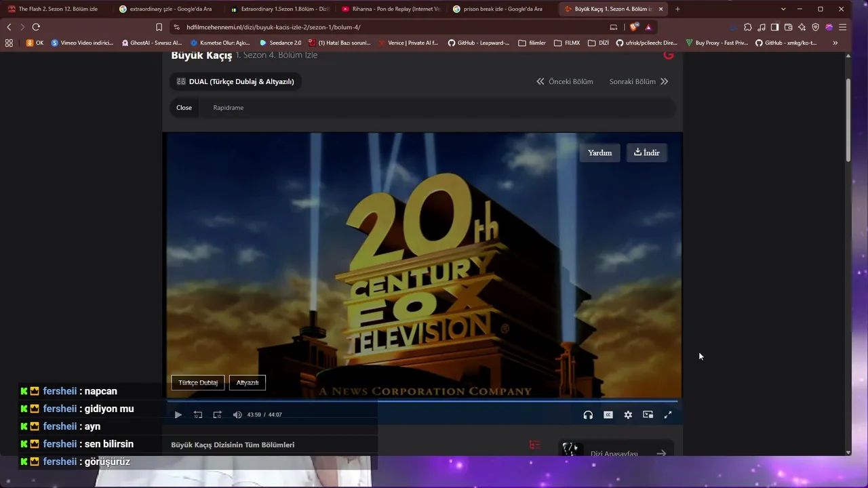Open the bookmarks apps grid icon
This screenshot has height=488, width=868.
pyautogui.click(x=9, y=43)
